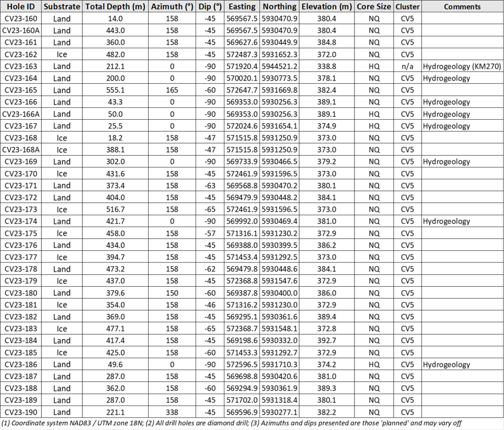Image resolution: width=504 pixels, height=430 pixels.
Task: Click total depth value 25.5
Action: 115,126
